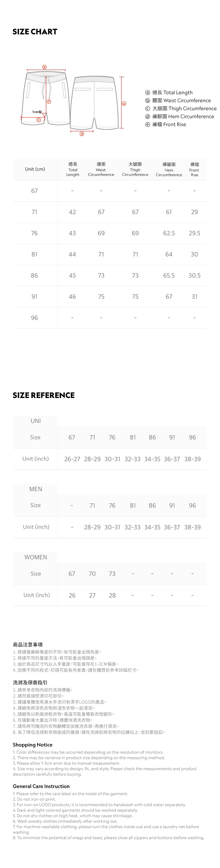Click the red circled b marker above the waistband

45,67
